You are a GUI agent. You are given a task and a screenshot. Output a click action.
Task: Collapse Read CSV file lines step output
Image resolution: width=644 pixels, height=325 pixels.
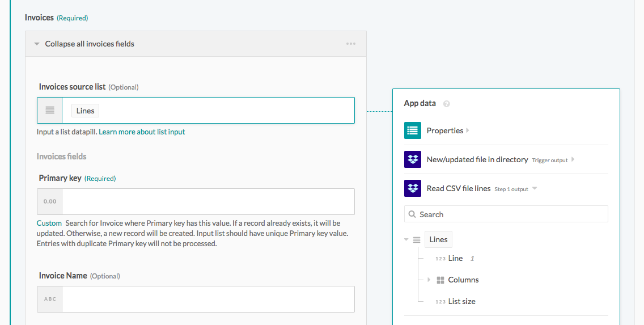535,189
